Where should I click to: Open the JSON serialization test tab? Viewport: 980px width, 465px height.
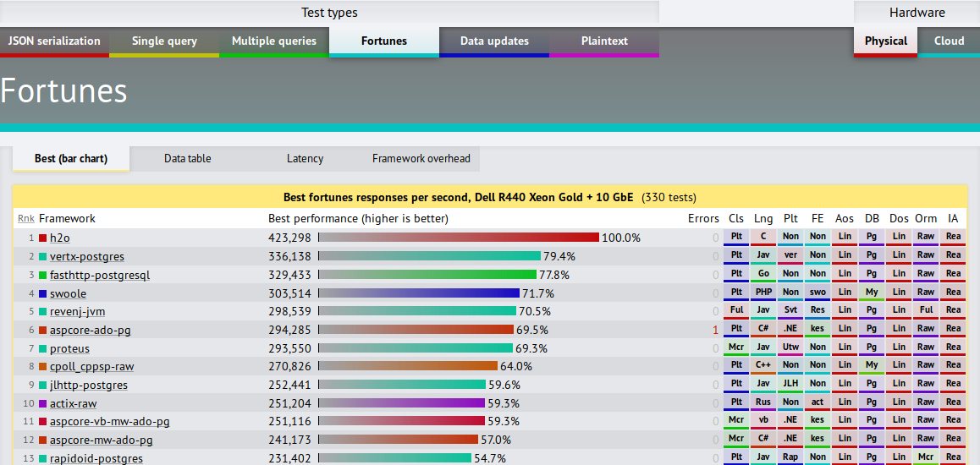pyautogui.click(x=54, y=41)
